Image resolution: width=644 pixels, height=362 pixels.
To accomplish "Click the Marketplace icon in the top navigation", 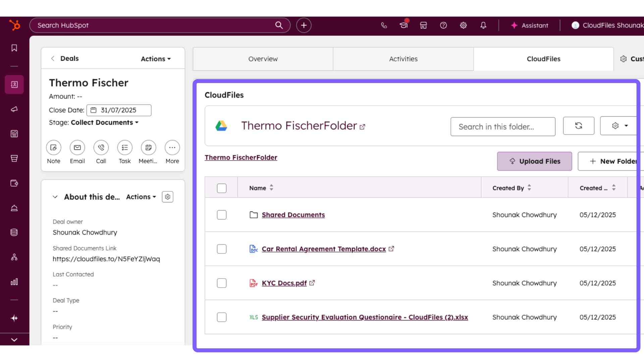I will tap(423, 25).
